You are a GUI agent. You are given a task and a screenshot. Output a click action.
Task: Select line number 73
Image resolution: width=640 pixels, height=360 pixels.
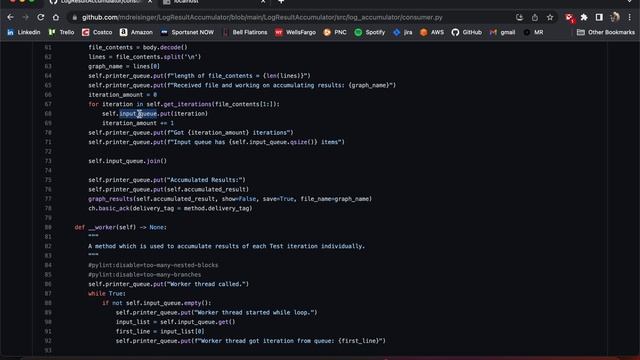coord(48,161)
